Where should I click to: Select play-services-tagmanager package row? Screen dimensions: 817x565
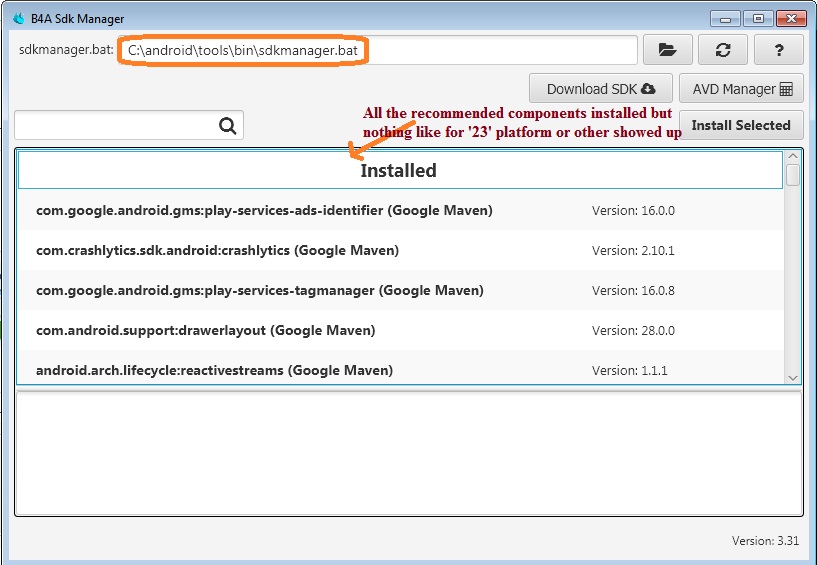(400, 290)
